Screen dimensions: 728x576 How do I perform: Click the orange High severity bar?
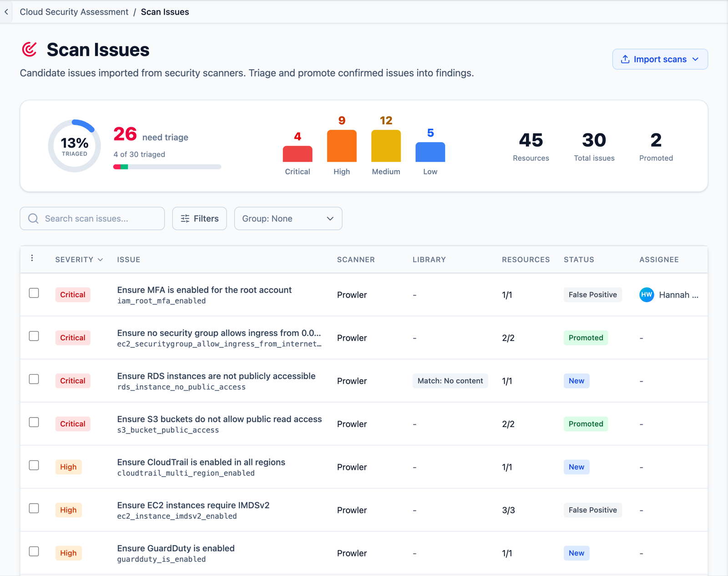pyautogui.click(x=342, y=146)
